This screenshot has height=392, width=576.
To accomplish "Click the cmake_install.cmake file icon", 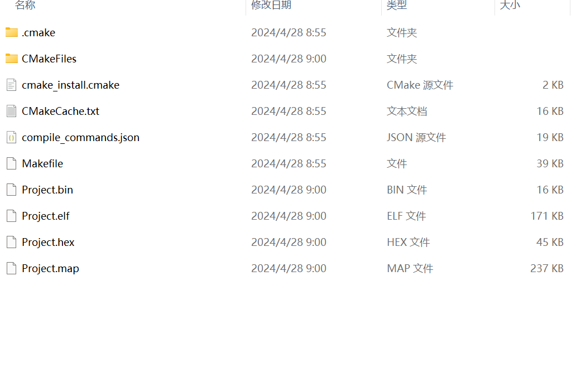I will (x=11, y=85).
